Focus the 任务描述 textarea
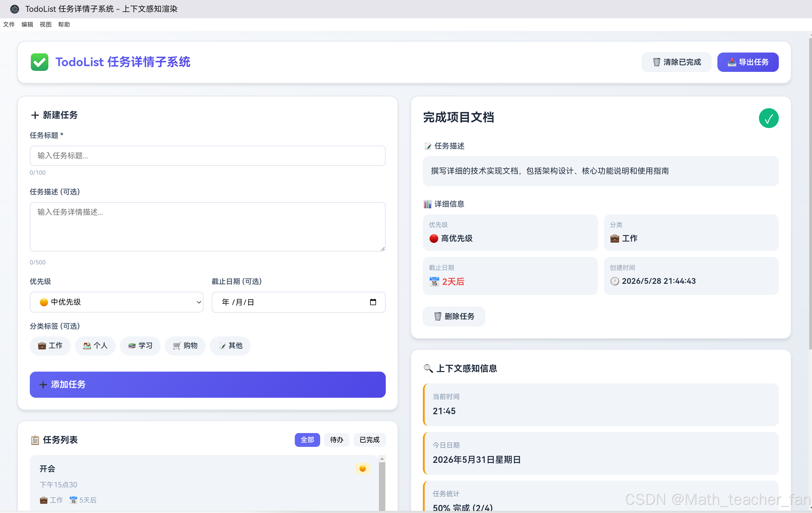 tap(208, 227)
